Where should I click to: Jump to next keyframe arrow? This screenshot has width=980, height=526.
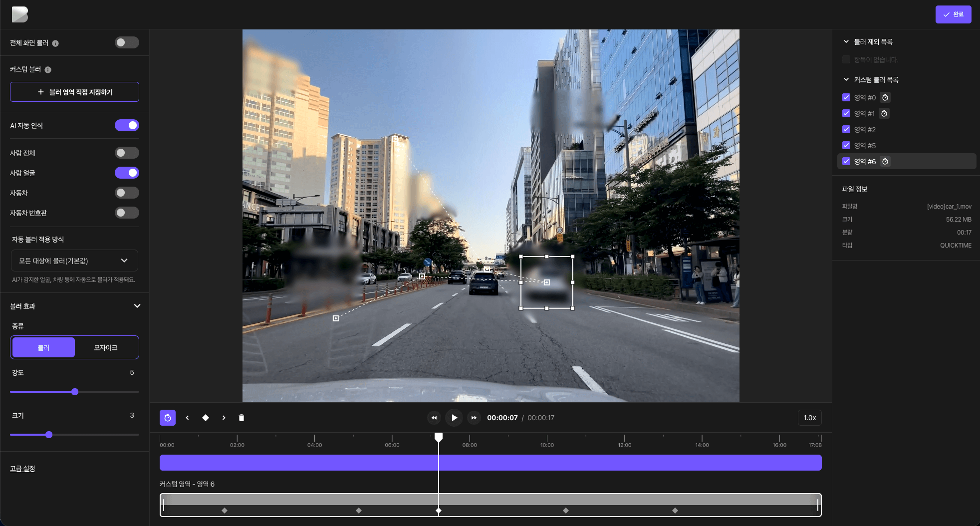click(224, 418)
